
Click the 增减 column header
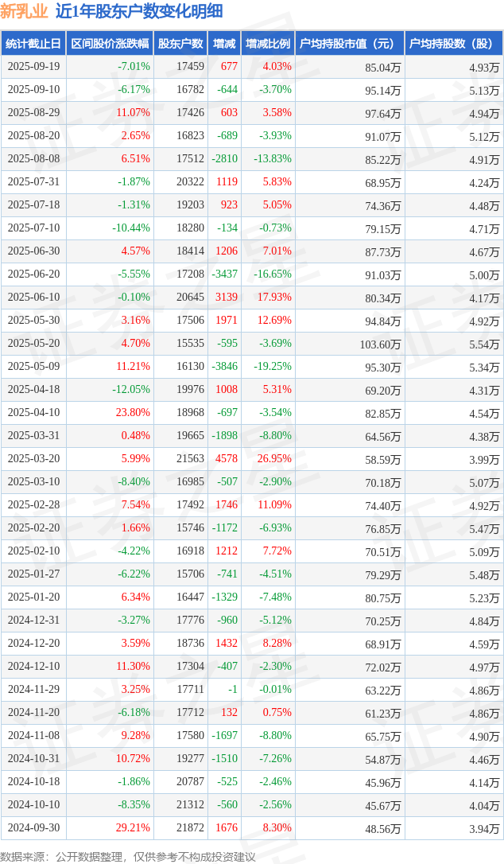point(224,44)
